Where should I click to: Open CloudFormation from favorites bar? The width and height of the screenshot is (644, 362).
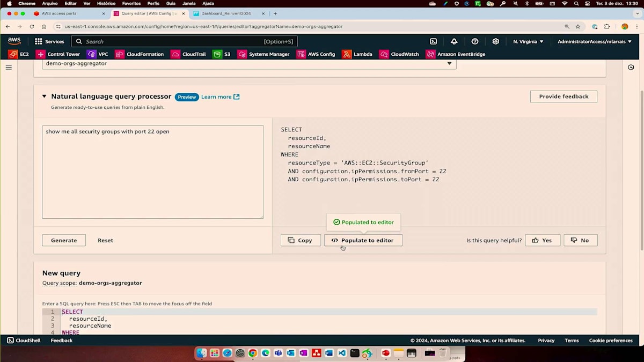tap(140, 54)
